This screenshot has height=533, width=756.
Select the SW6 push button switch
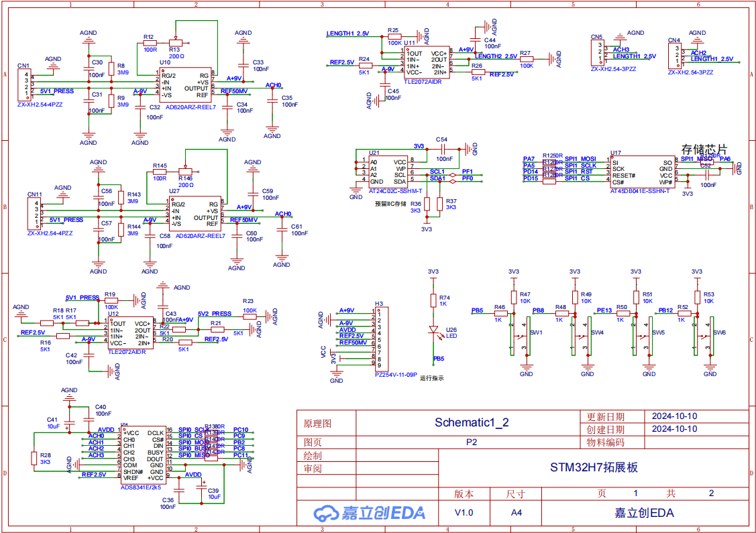(704, 336)
